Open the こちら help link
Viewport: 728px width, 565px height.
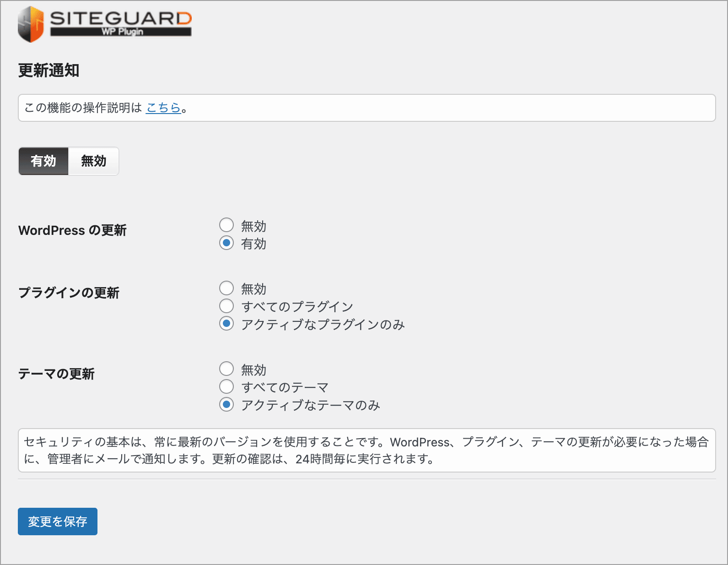163,108
